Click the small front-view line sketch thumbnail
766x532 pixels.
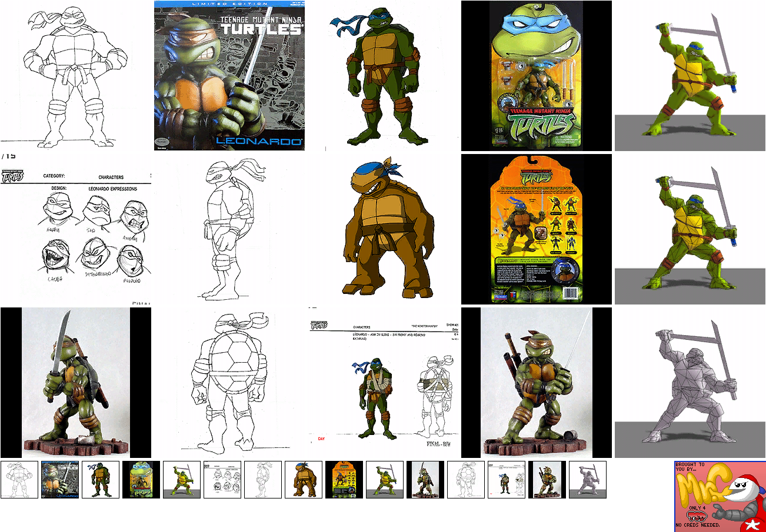pyautogui.click(x=19, y=480)
